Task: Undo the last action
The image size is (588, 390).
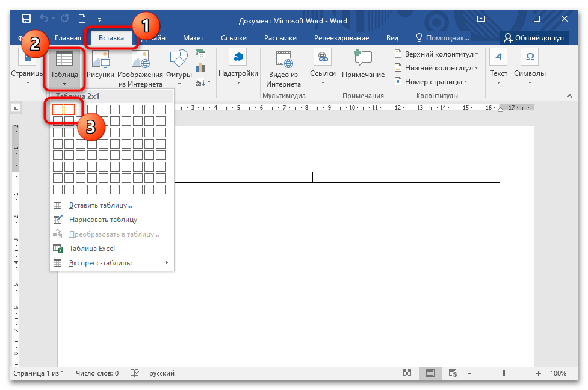Action: point(44,19)
